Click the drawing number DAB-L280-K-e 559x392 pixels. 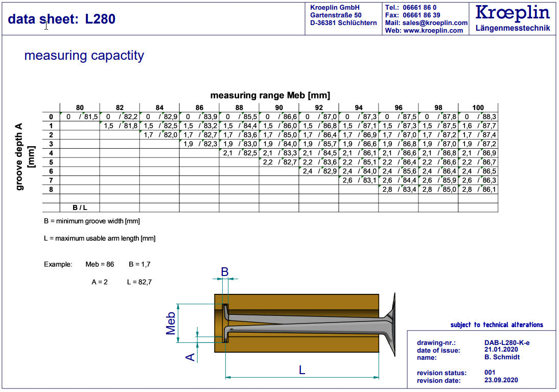pos(507,343)
